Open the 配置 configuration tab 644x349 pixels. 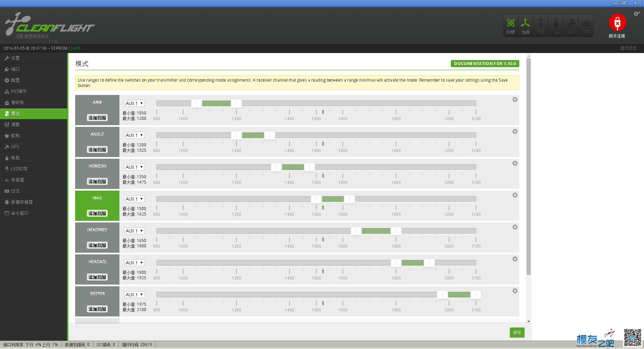tap(34, 80)
